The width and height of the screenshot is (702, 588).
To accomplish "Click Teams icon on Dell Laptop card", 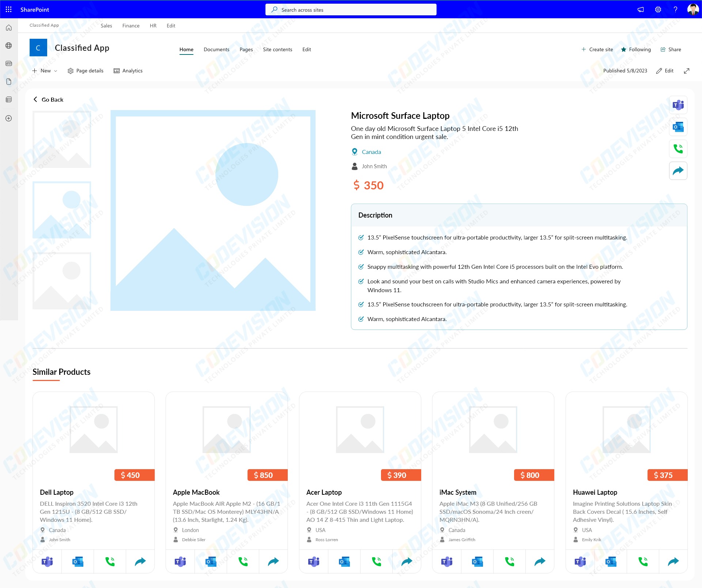I will pos(47,561).
